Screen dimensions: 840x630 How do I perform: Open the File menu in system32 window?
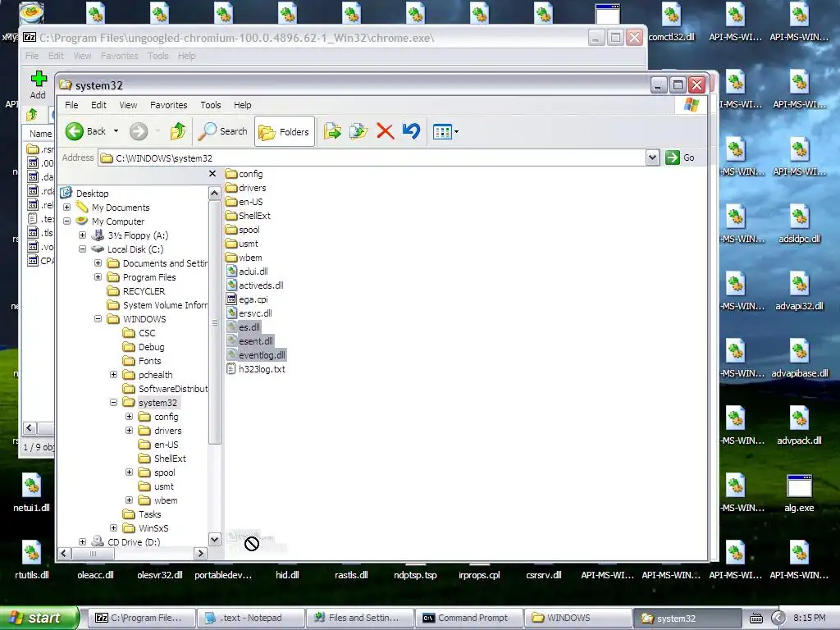(71, 105)
